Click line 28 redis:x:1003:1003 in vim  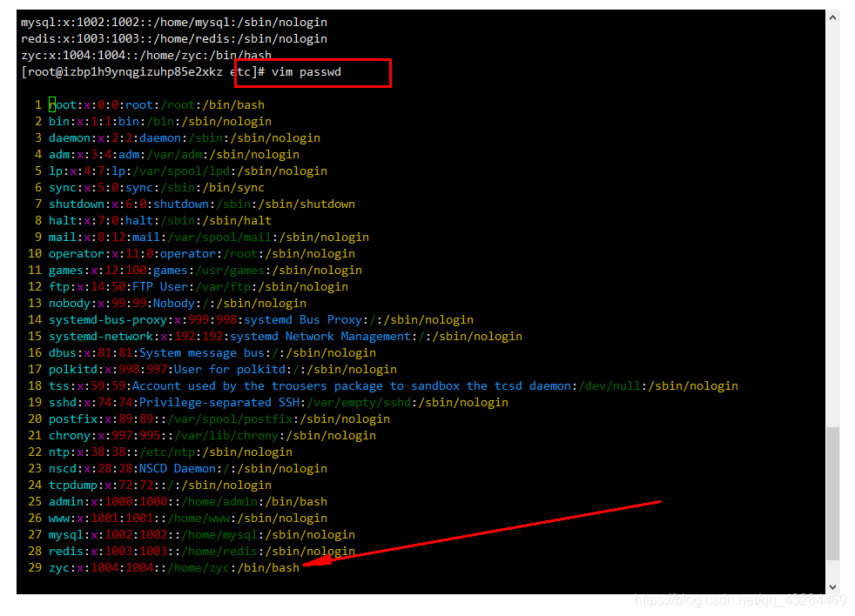tap(202, 551)
